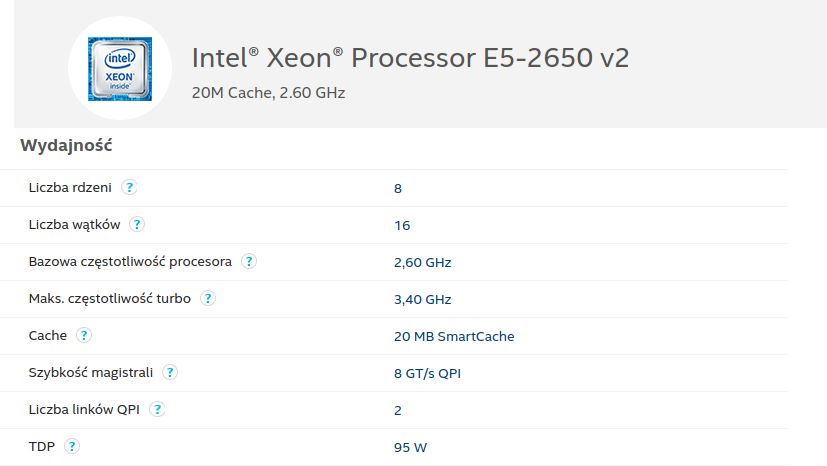Show help for Szybkość magistrali
This screenshot has width=827, height=466.
pos(170,372)
